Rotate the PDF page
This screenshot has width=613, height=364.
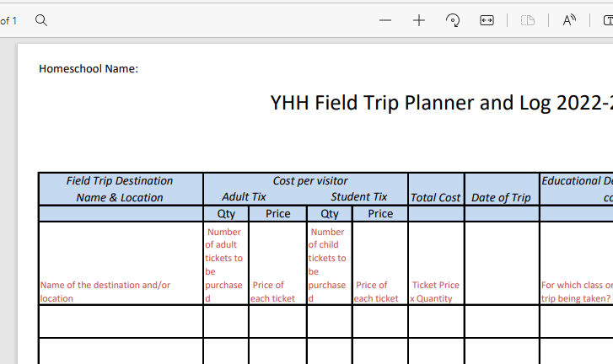(x=453, y=20)
